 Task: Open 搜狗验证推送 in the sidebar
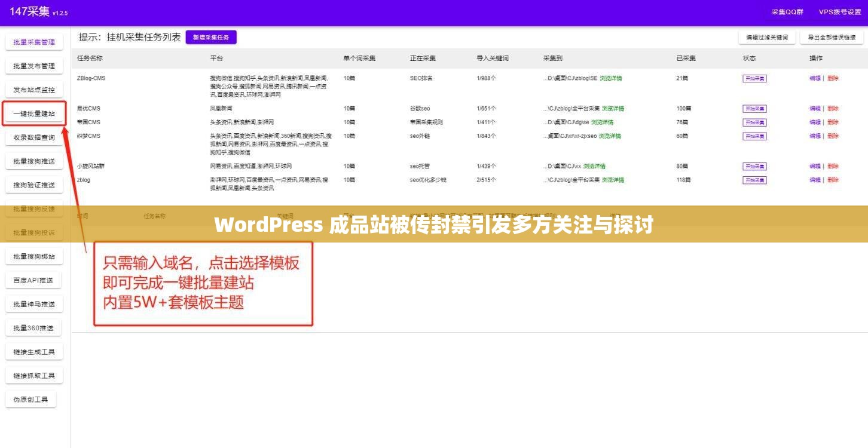34,185
